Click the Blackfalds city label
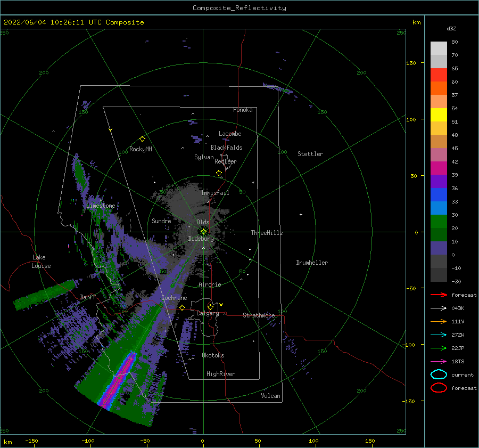Image resolution: width=479 pixels, height=448 pixels. [226, 148]
